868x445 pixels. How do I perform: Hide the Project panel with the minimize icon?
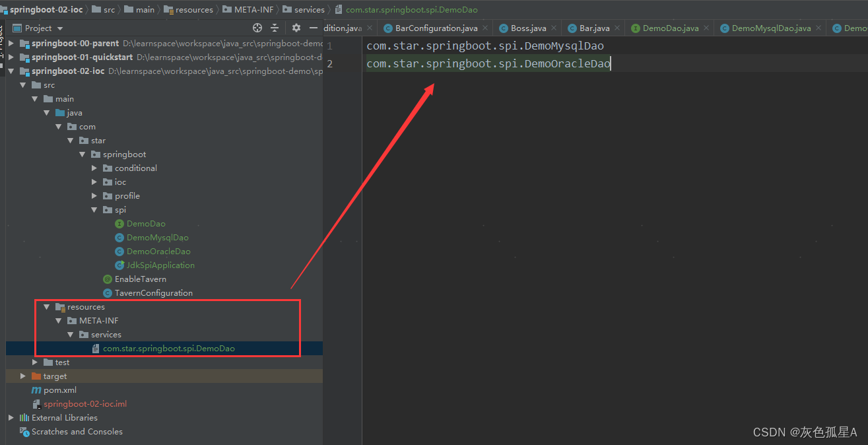pos(314,28)
